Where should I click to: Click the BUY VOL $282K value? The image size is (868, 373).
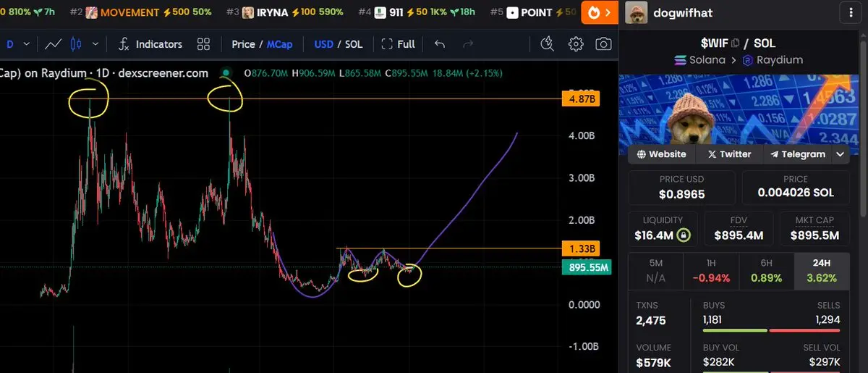(x=719, y=361)
